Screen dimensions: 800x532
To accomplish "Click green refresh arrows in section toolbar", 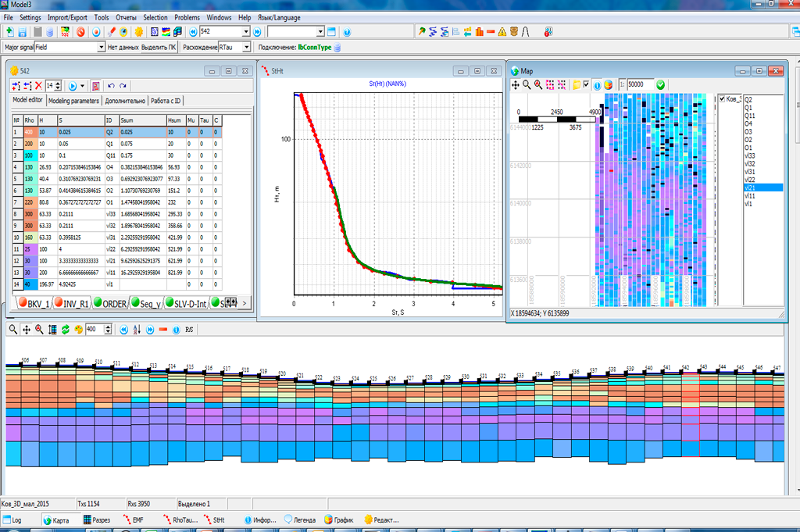I will 65,330.
